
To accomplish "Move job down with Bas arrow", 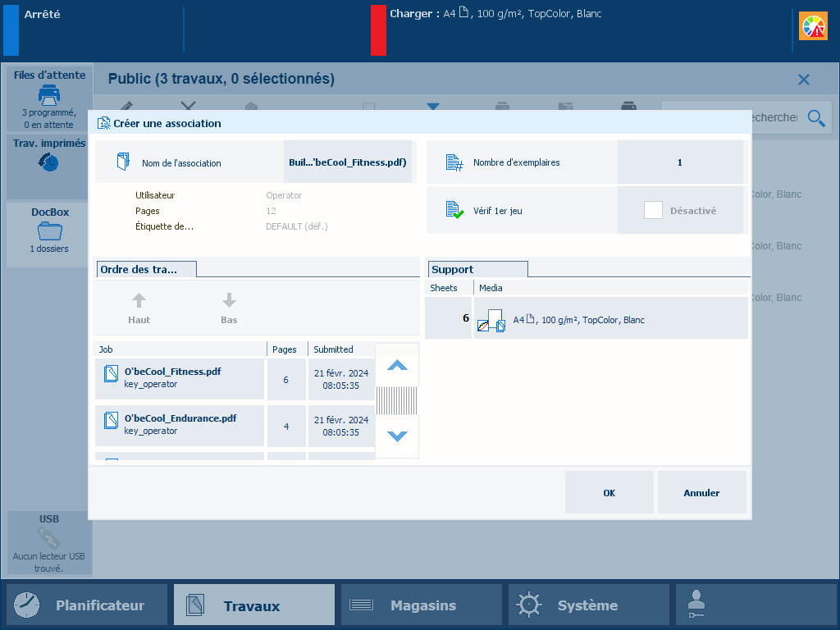I will (x=229, y=308).
